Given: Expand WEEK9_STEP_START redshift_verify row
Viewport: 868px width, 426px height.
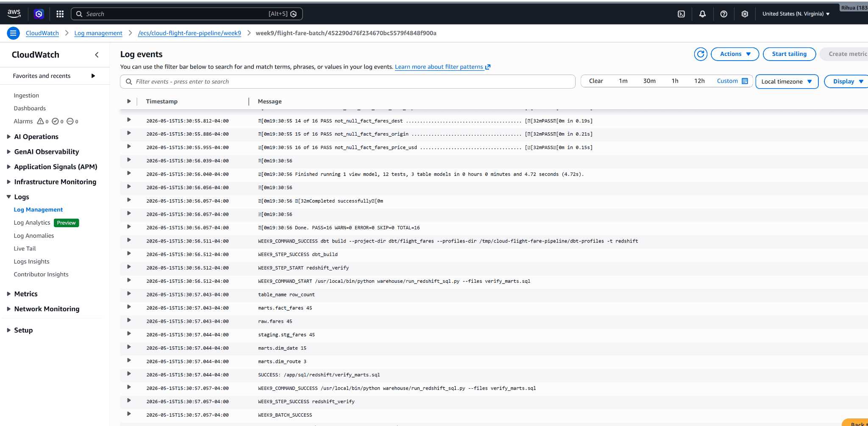Looking at the screenshot, I should [129, 267].
